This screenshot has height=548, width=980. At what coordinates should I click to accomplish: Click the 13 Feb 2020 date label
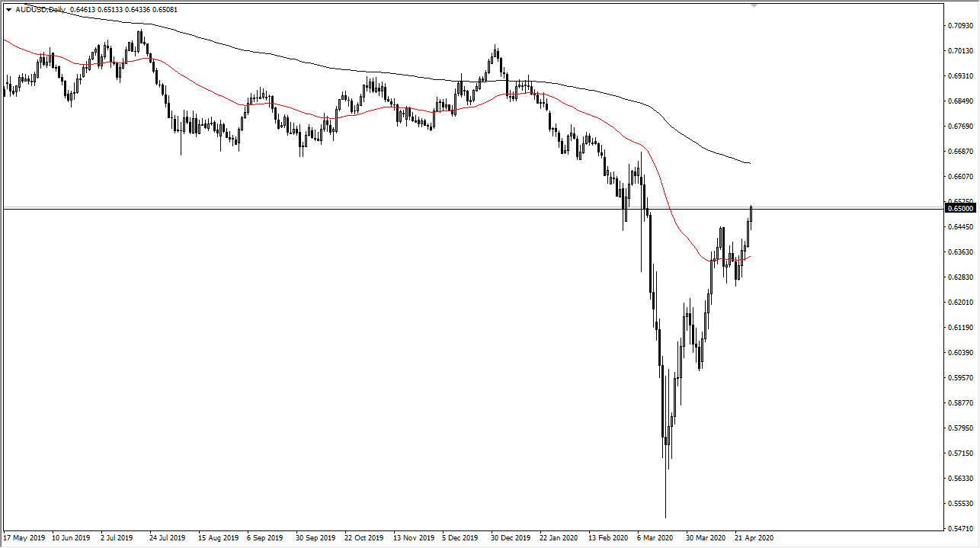pos(608,538)
